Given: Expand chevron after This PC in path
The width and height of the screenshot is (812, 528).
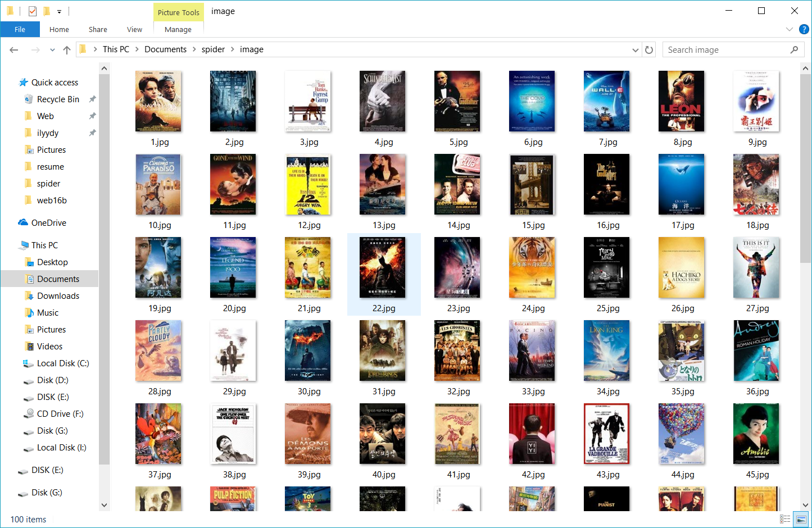Looking at the screenshot, I should (137, 49).
